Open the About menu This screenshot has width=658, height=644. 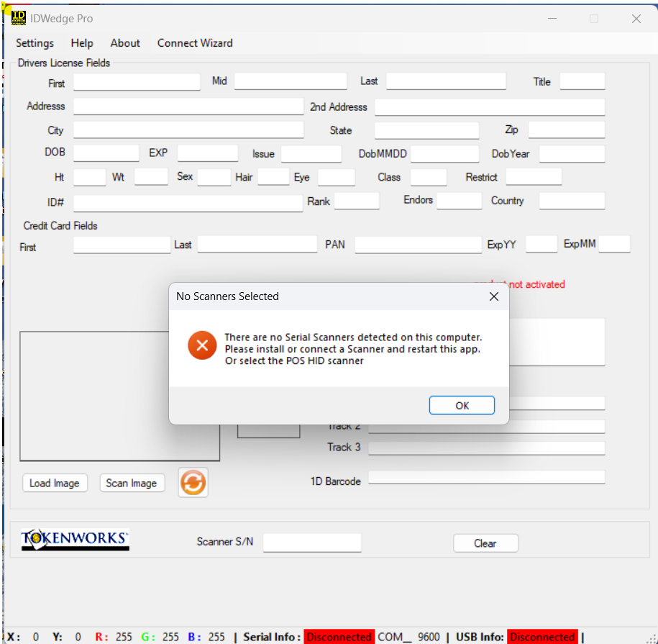[125, 43]
